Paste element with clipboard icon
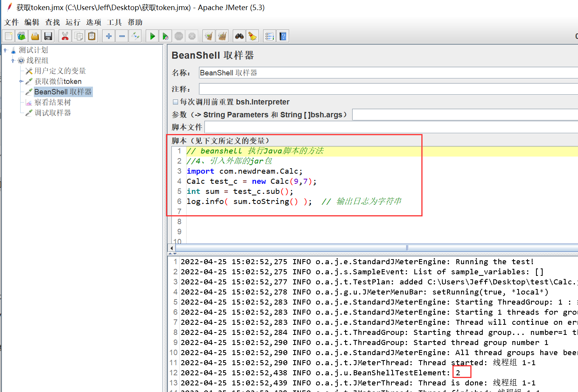The image size is (578, 392). click(x=92, y=36)
